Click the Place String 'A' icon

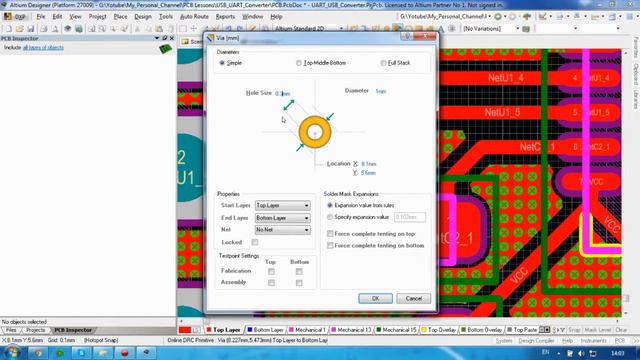(441, 29)
